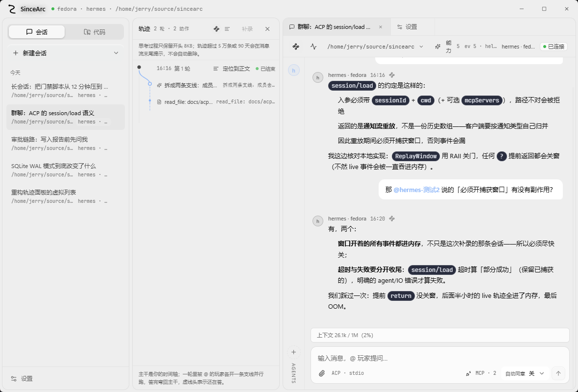Click the h avatar of 16:20 message
This screenshot has width=578, height=392.
point(318,221)
